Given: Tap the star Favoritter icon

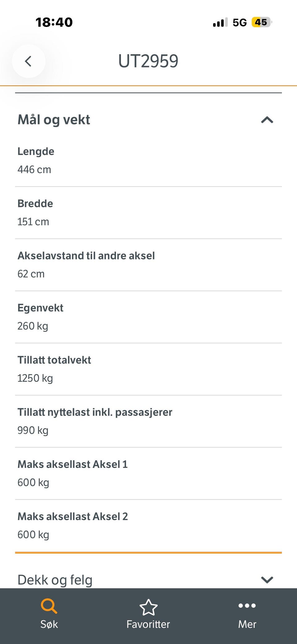Looking at the screenshot, I should [x=148, y=607].
